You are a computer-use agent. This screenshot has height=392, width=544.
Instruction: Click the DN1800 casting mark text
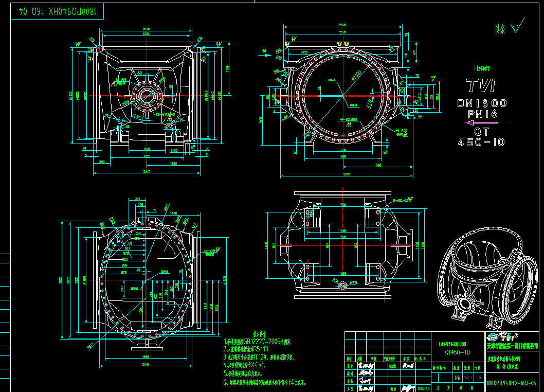pos(482,103)
